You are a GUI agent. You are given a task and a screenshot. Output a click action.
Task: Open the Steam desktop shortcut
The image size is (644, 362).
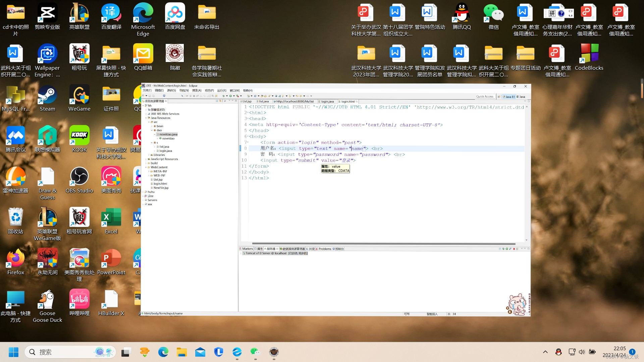click(48, 99)
